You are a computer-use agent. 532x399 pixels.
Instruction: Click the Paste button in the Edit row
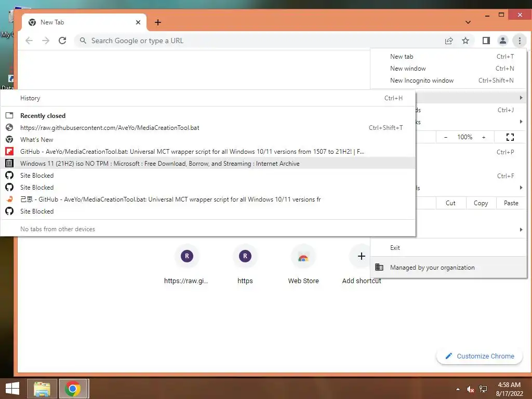pos(511,203)
